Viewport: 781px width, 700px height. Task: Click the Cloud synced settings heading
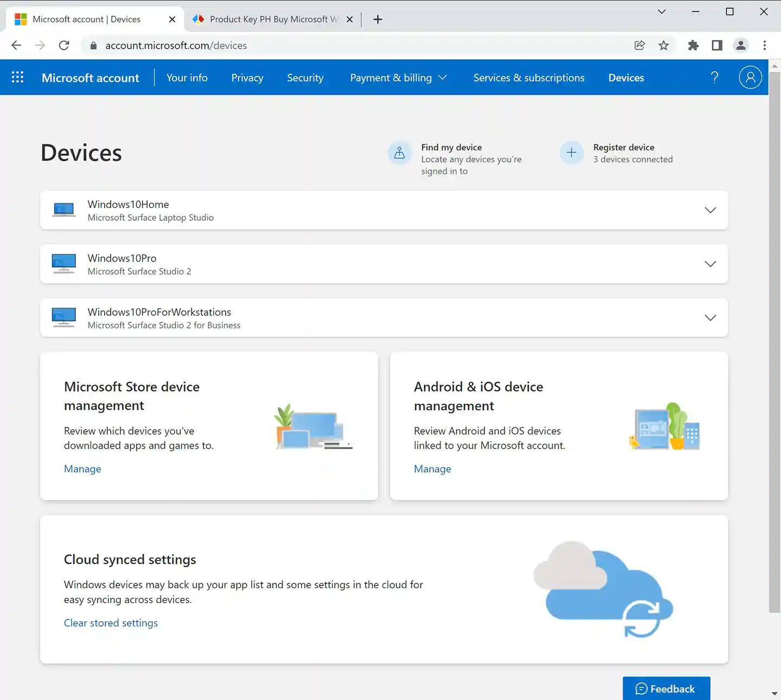130,559
